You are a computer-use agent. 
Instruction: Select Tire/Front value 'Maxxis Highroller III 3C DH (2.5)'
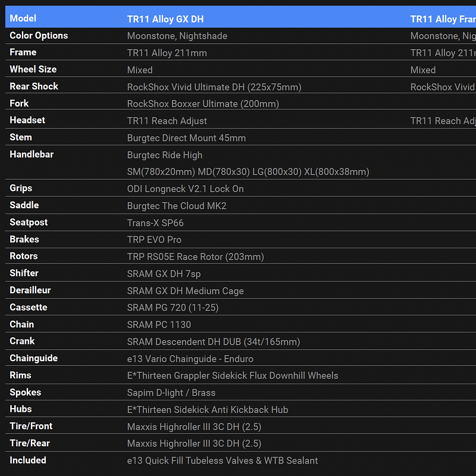point(195,427)
